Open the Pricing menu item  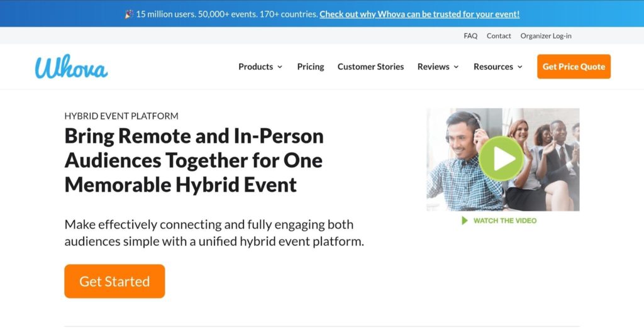[x=311, y=67]
